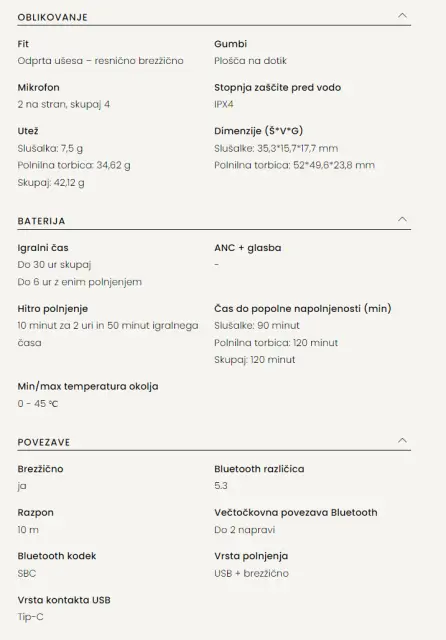Click the SBC Bluetooth codec value
Viewport: 446px width, 640px height.
click(x=27, y=573)
